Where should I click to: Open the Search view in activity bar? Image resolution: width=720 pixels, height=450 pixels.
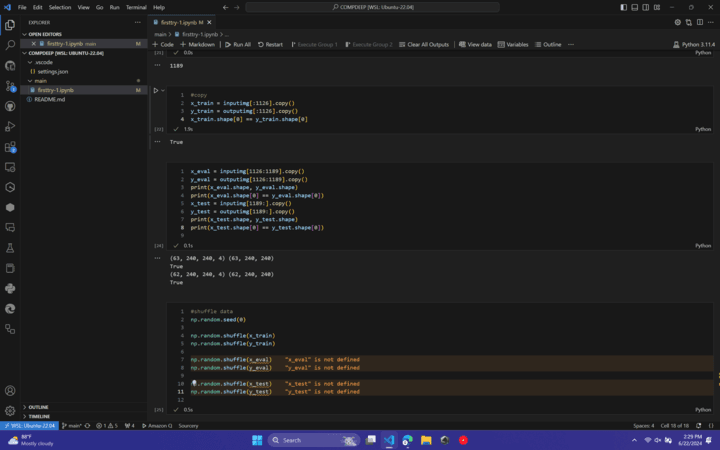point(10,45)
